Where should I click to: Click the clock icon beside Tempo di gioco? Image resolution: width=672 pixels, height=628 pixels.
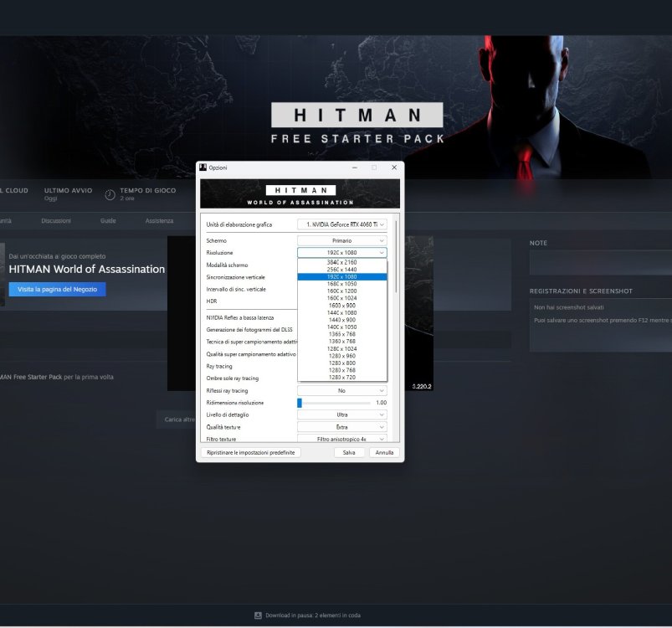click(110, 194)
